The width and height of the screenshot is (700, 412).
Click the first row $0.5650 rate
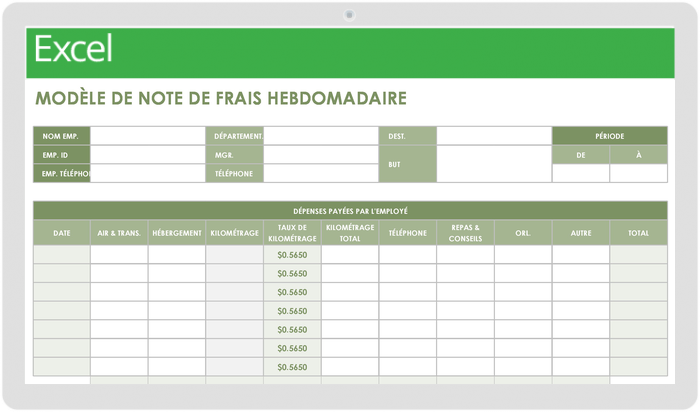click(292, 255)
